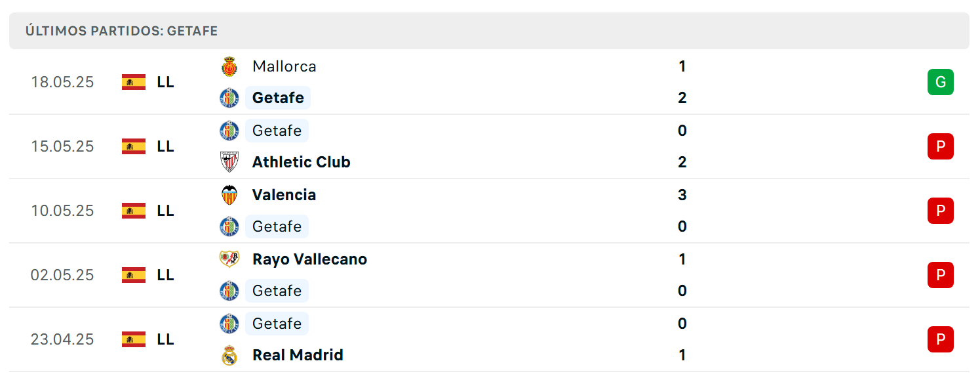The height and width of the screenshot is (382, 980).
Task: Click the LL league label on 02.05.25 row
Action: tap(165, 275)
